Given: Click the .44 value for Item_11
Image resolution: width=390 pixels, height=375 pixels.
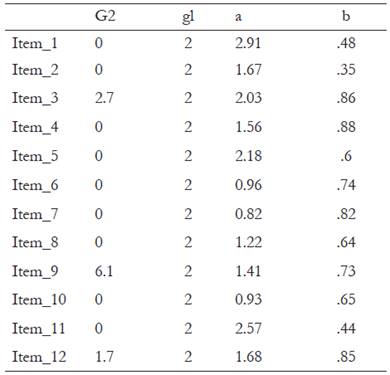Looking at the screenshot, I should (x=346, y=329).
